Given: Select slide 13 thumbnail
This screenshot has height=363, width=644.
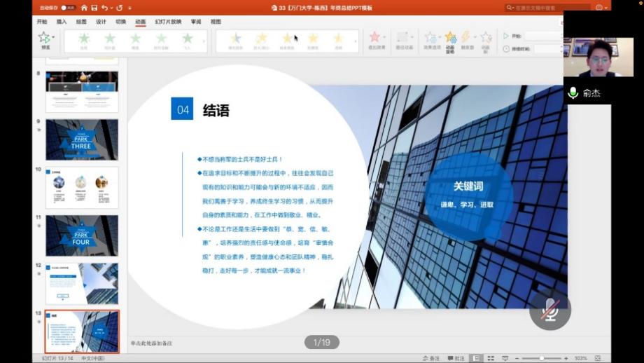Looking at the screenshot, I should click(x=82, y=331).
